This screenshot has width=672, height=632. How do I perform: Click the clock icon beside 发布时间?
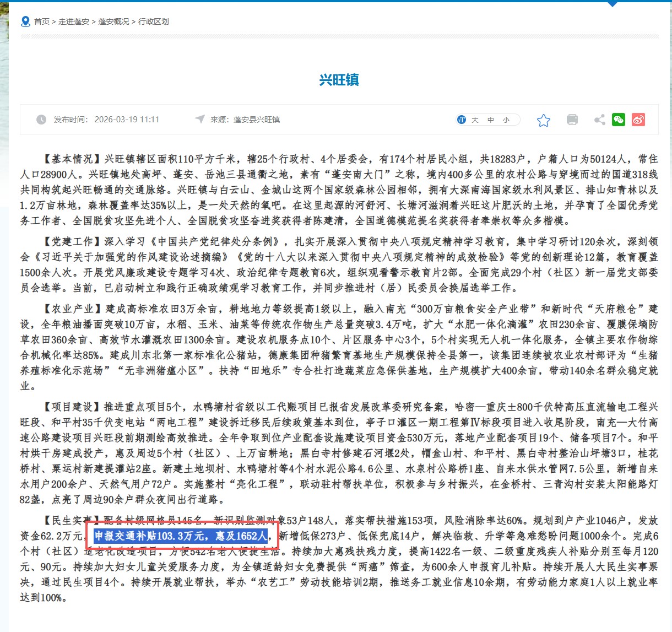click(41, 120)
